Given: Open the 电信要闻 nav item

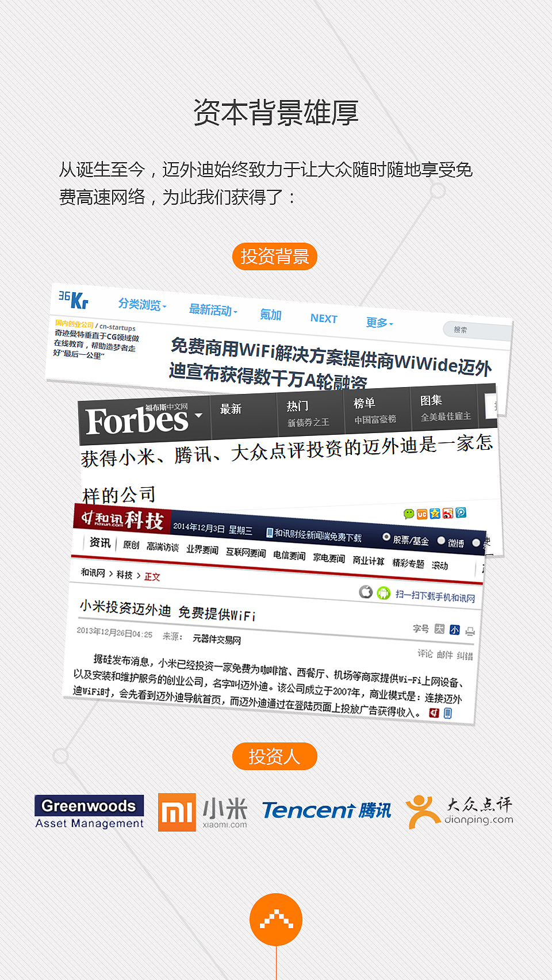Looking at the screenshot, I should coord(289,555).
